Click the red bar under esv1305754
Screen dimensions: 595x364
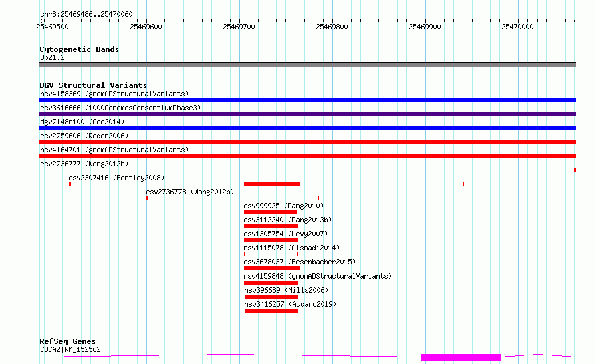(271, 240)
